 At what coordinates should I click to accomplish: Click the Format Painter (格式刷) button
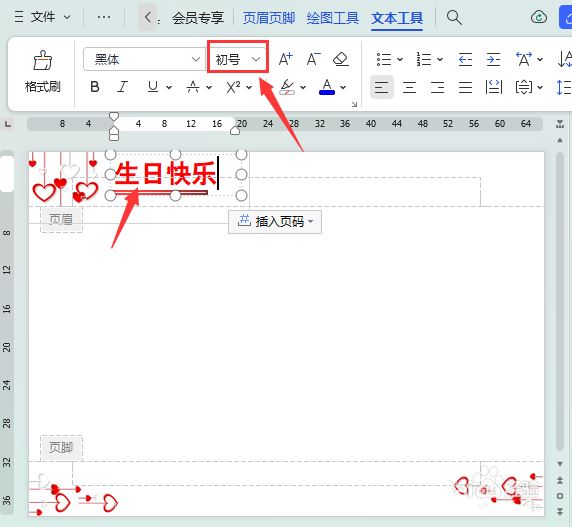point(42,71)
